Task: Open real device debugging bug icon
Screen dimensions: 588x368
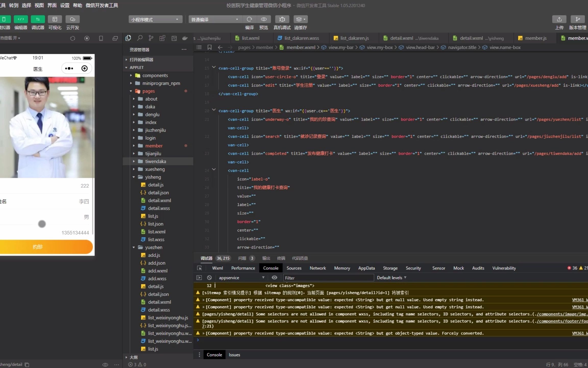Action: point(282,19)
